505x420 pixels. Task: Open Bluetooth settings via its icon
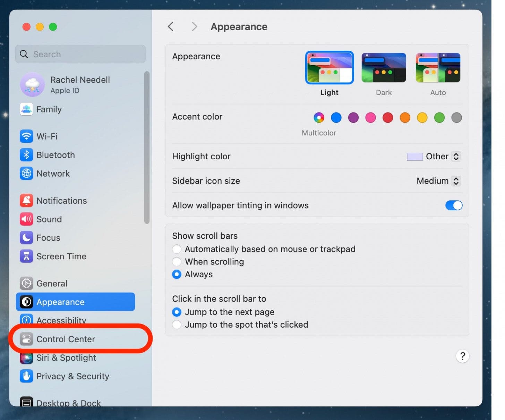[x=26, y=155]
